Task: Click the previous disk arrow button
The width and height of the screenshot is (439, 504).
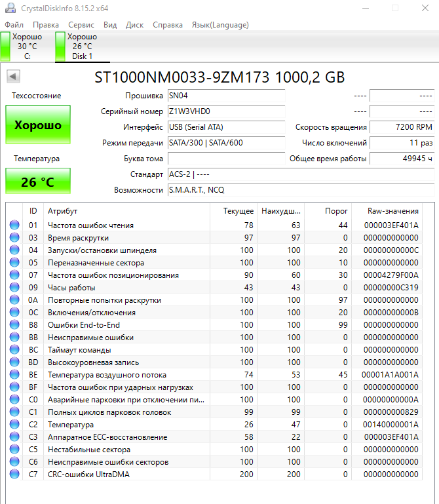Action: 14,77
